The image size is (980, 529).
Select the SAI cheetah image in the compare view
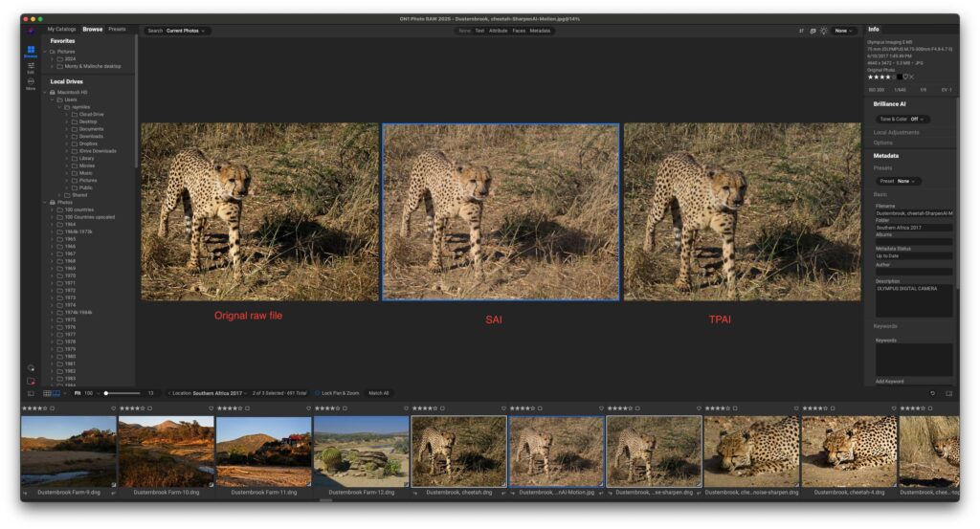click(x=501, y=211)
